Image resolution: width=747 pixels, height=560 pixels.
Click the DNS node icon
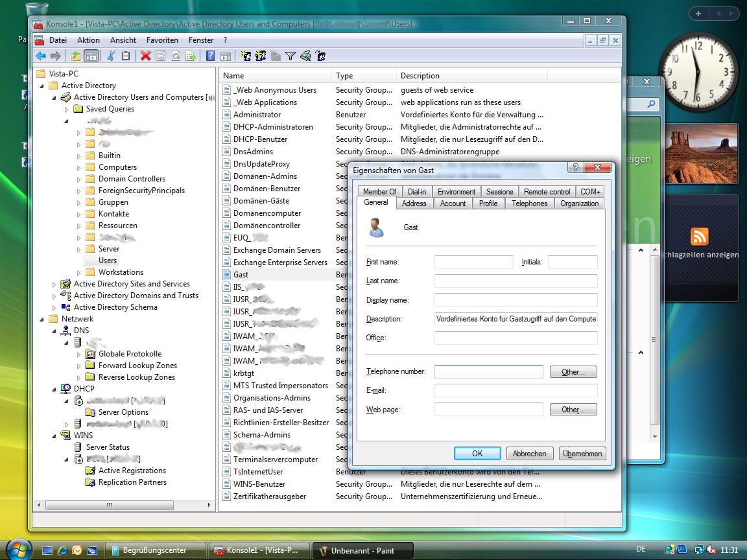pos(65,331)
